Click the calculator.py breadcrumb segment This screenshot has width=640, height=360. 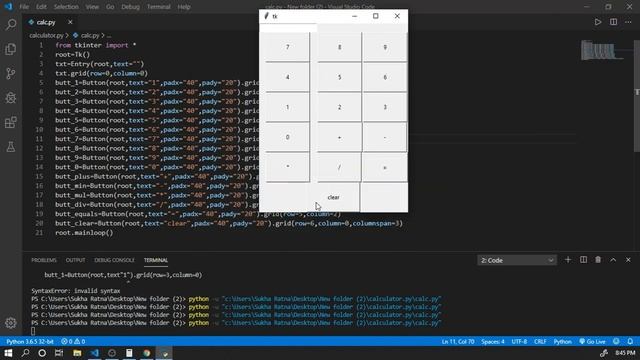coord(46,36)
